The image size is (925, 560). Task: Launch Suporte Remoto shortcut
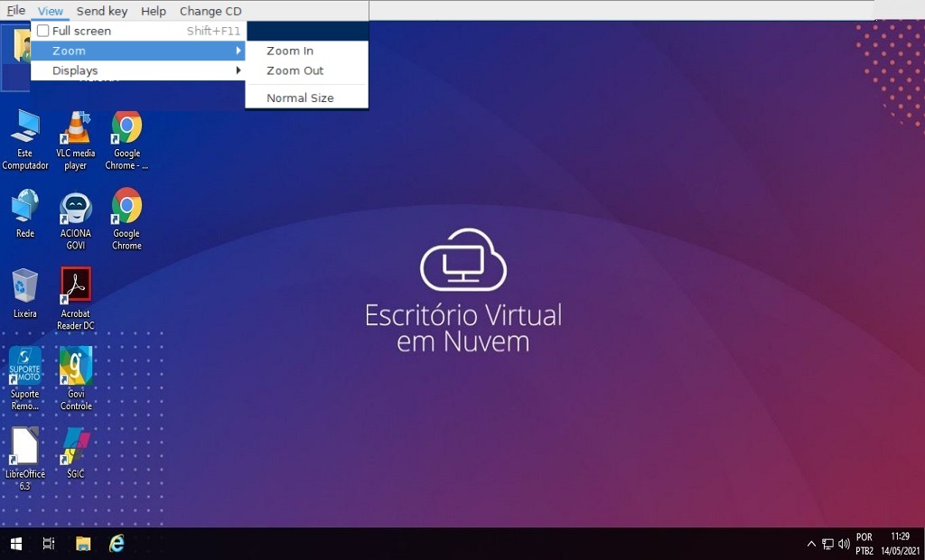click(x=25, y=366)
